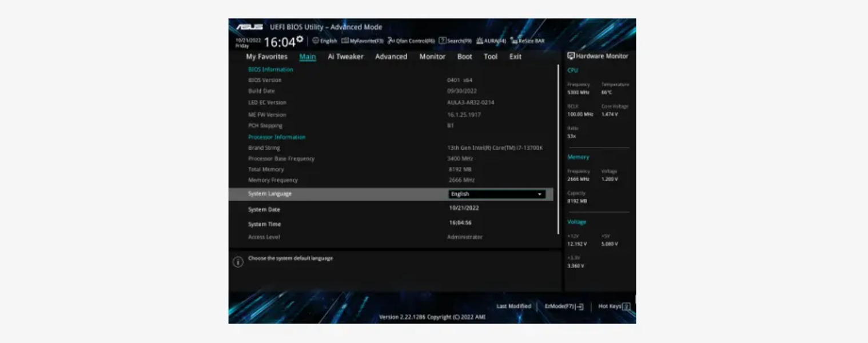Click the Processor Base Frequency label

[x=281, y=159]
